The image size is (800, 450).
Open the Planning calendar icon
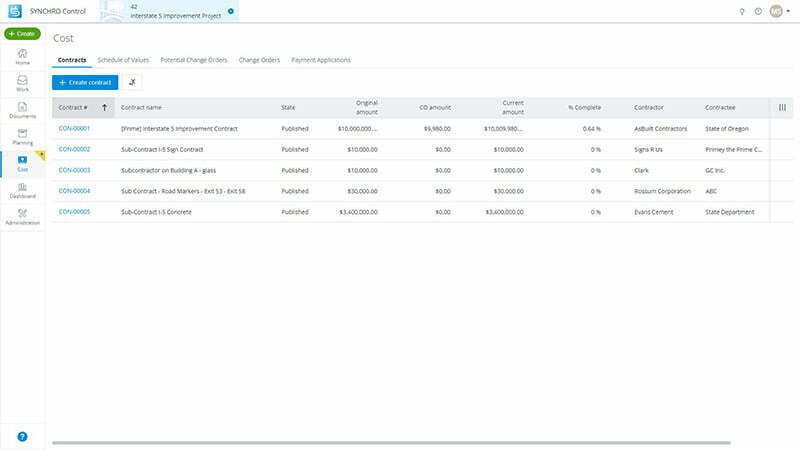[22, 136]
